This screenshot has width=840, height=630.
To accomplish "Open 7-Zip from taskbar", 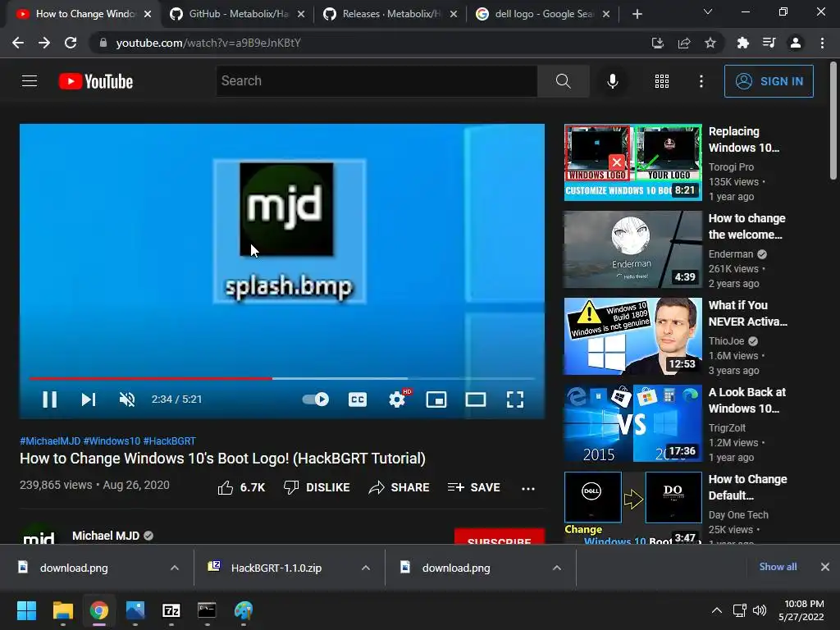I will click(171, 610).
